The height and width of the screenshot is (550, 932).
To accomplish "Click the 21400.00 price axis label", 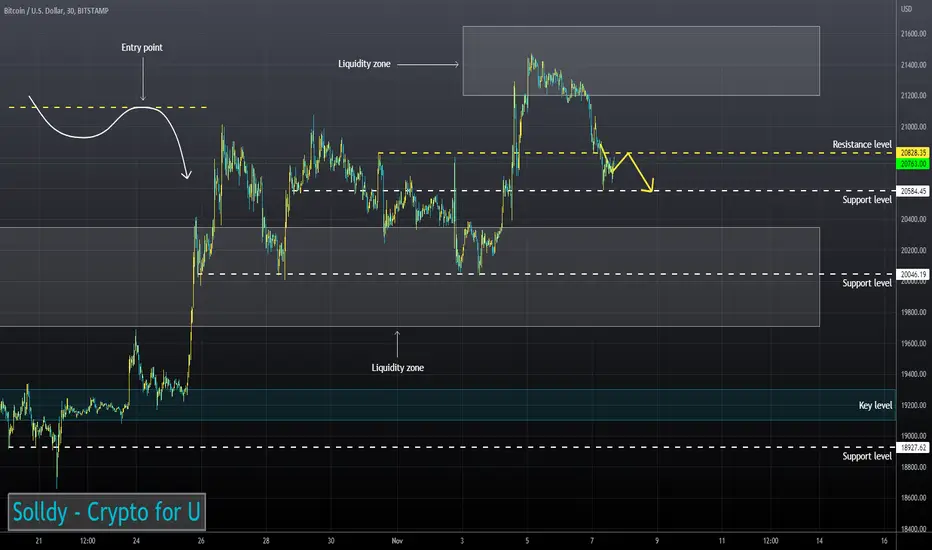I will click(913, 65).
